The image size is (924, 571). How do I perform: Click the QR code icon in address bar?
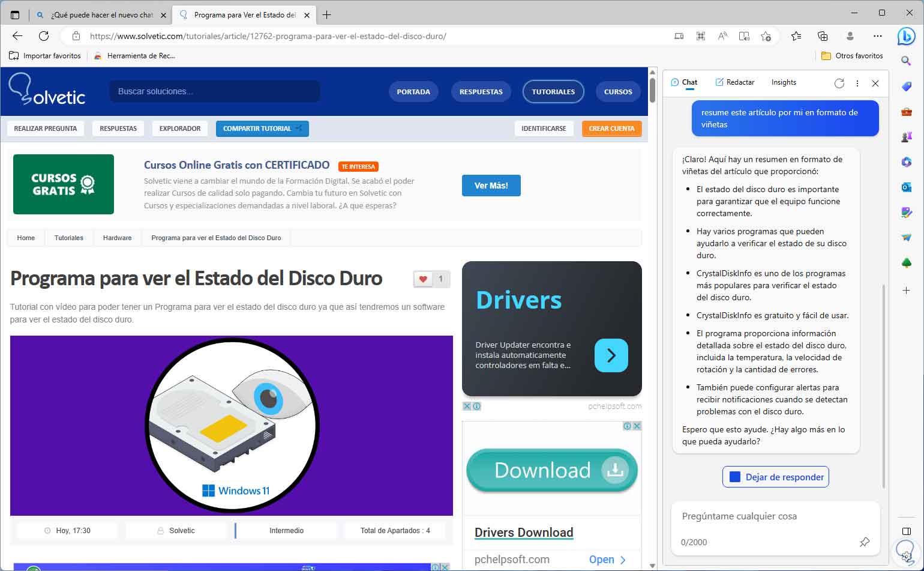pyautogui.click(x=700, y=36)
